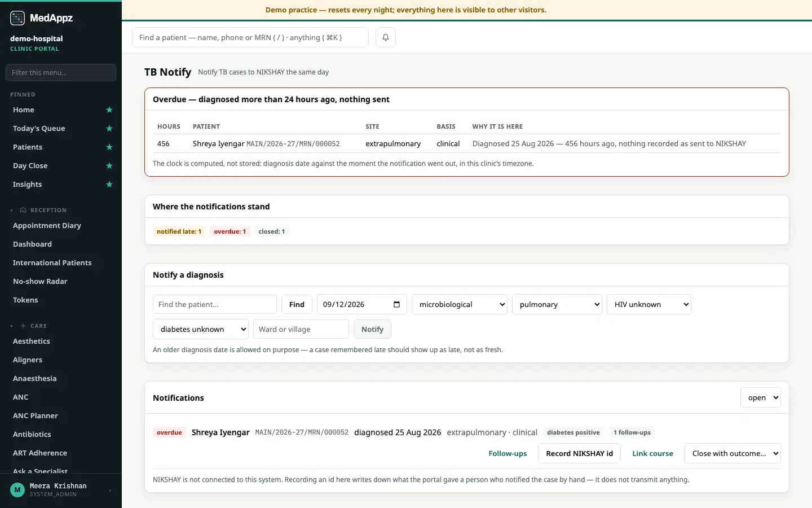Open Today's Queue
812x508 pixels.
point(39,129)
